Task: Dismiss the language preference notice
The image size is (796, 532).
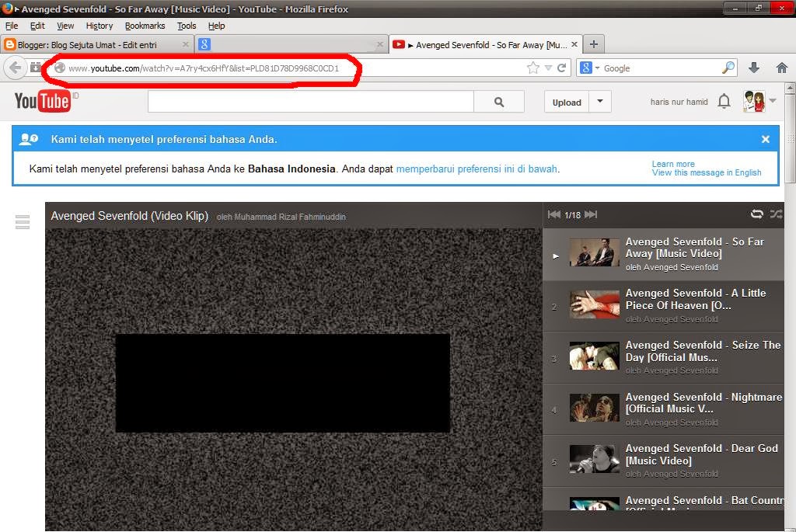Action: (x=766, y=139)
